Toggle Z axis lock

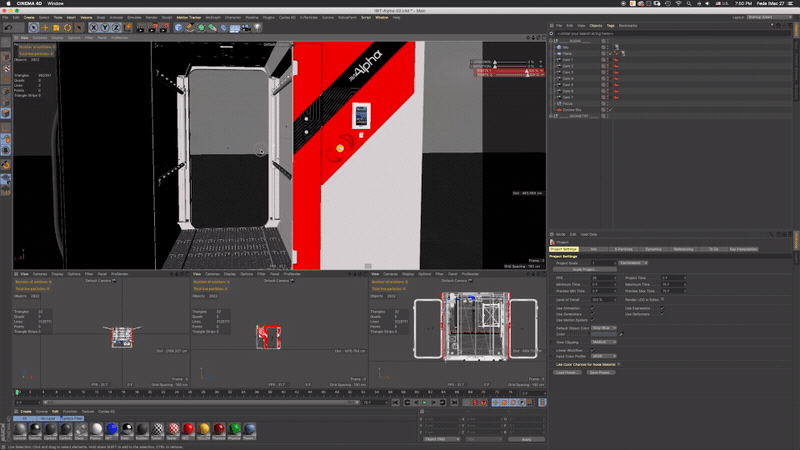(116, 28)
